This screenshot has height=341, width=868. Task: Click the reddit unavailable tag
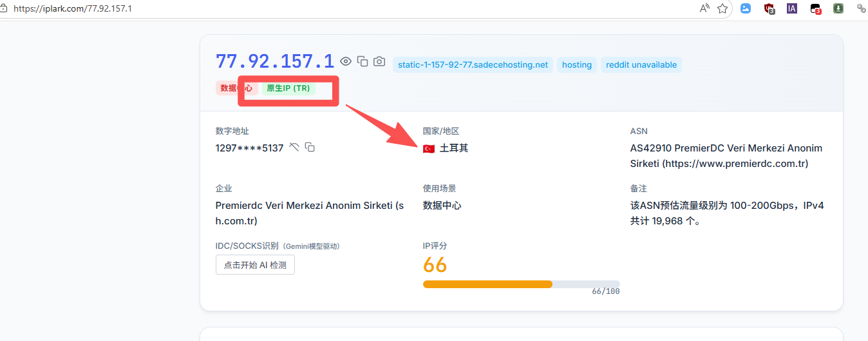[x=641, y=64]
